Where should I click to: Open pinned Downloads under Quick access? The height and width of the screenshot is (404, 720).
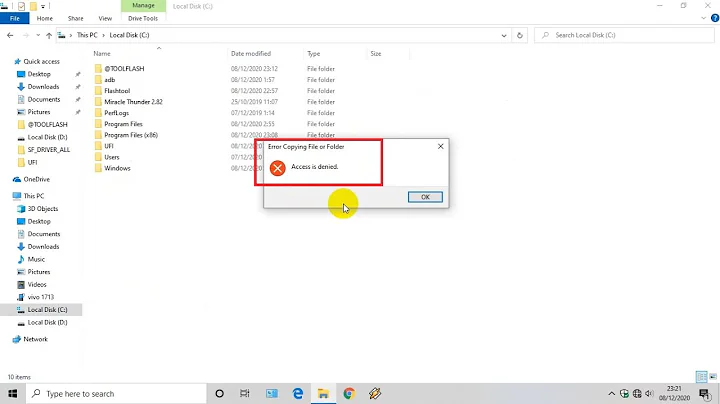pyautogui.click(x=43, y=87)
